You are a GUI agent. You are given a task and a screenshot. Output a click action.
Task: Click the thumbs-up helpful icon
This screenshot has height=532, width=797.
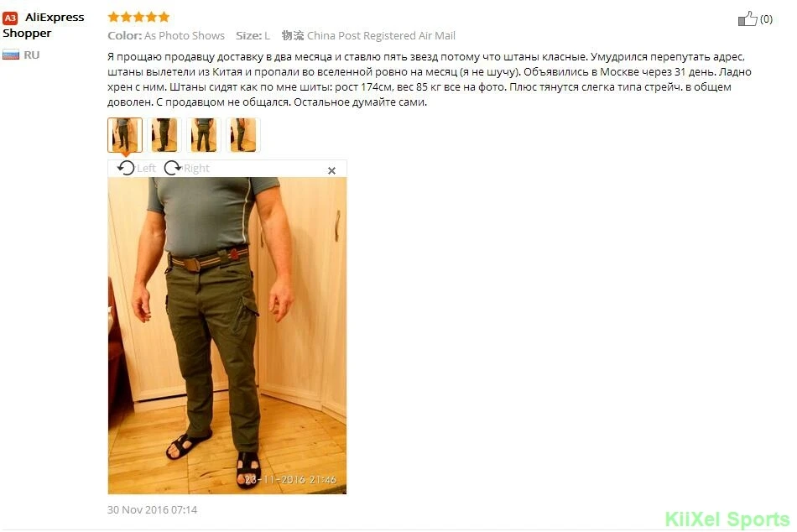pyautogui.click(x=748, y=18)
